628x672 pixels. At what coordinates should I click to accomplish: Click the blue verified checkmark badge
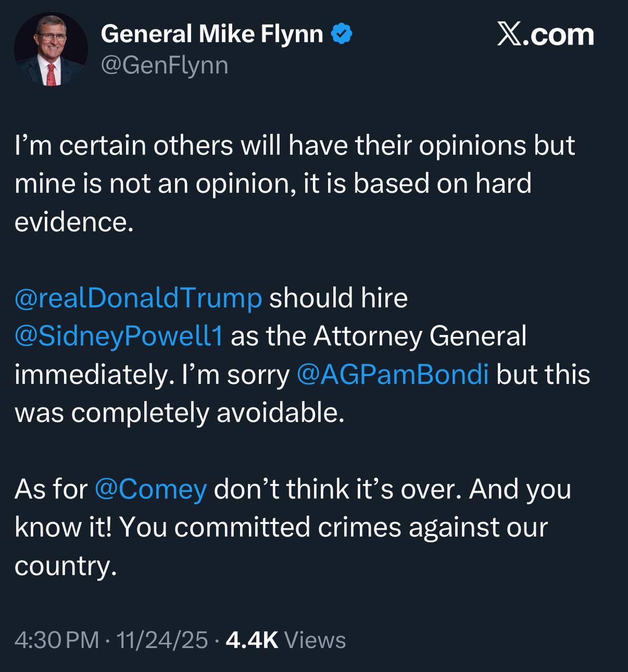(x=342, y=35)
